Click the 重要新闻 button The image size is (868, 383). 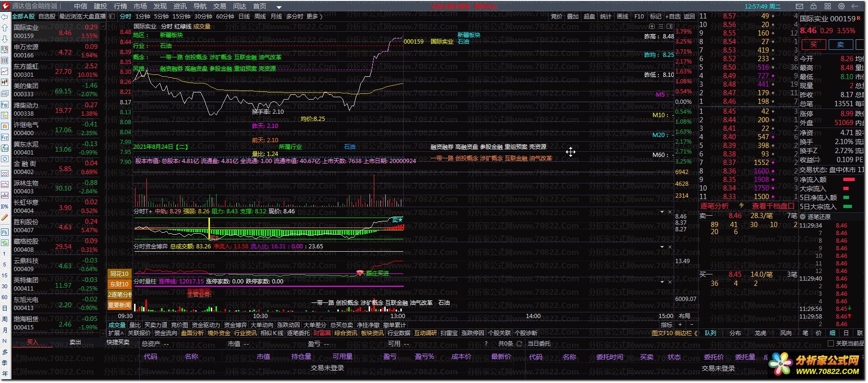119,305
